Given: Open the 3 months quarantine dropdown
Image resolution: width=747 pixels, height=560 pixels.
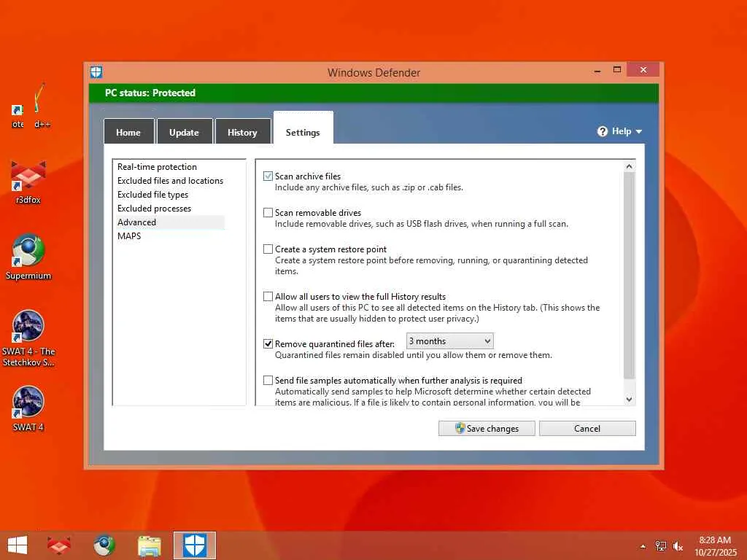Looking at the screenshot, I should tap(449, 341).
